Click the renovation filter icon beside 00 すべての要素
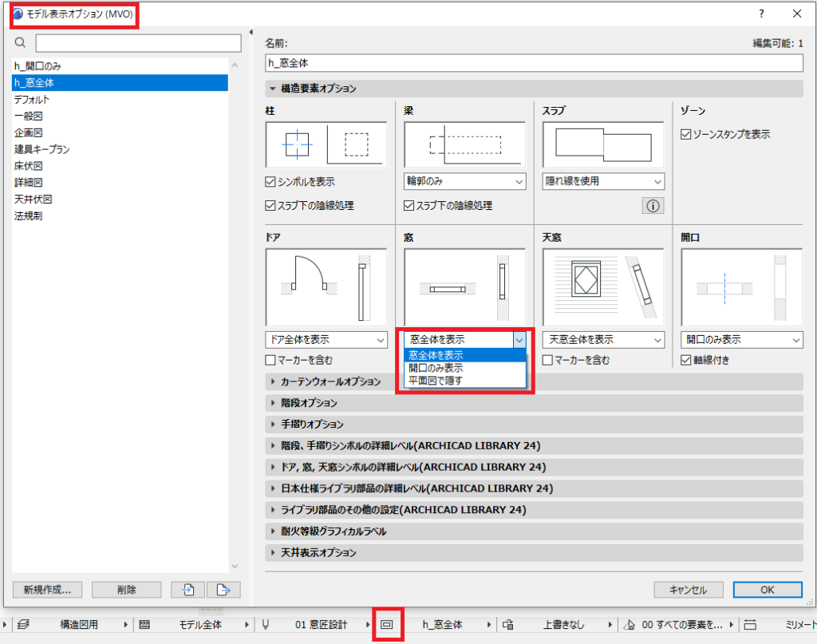The image size is (817, 644). 630,624
